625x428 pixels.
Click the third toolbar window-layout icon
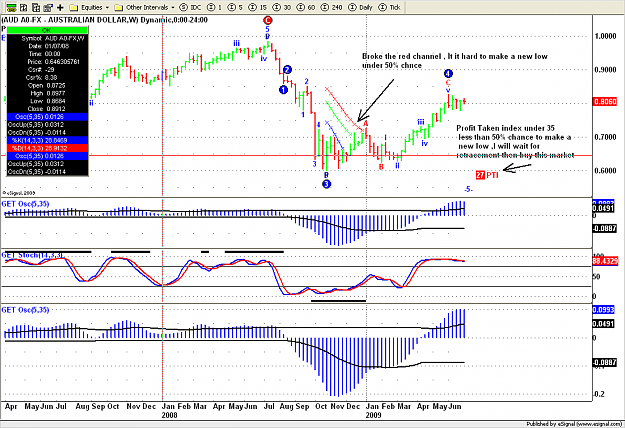(36, 7)
